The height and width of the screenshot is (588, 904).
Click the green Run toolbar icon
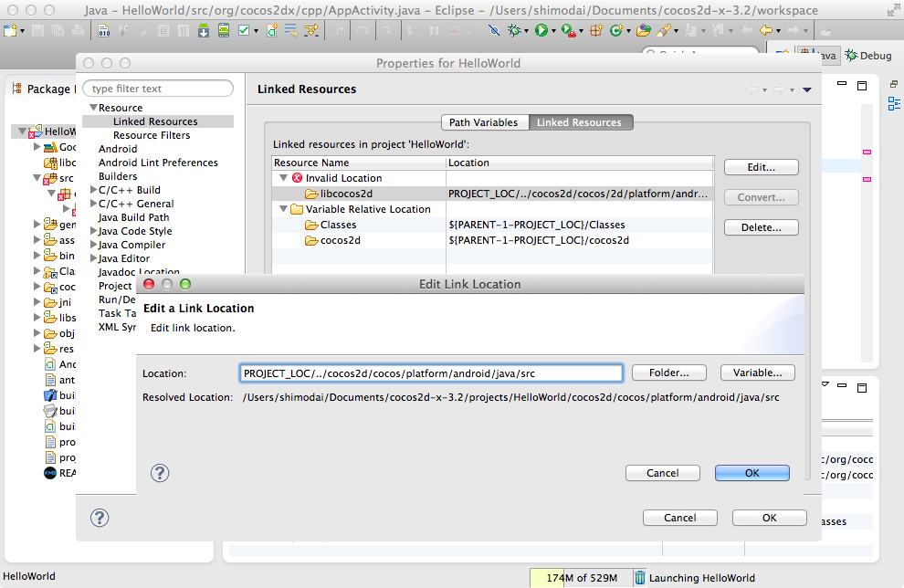[541, 30]
